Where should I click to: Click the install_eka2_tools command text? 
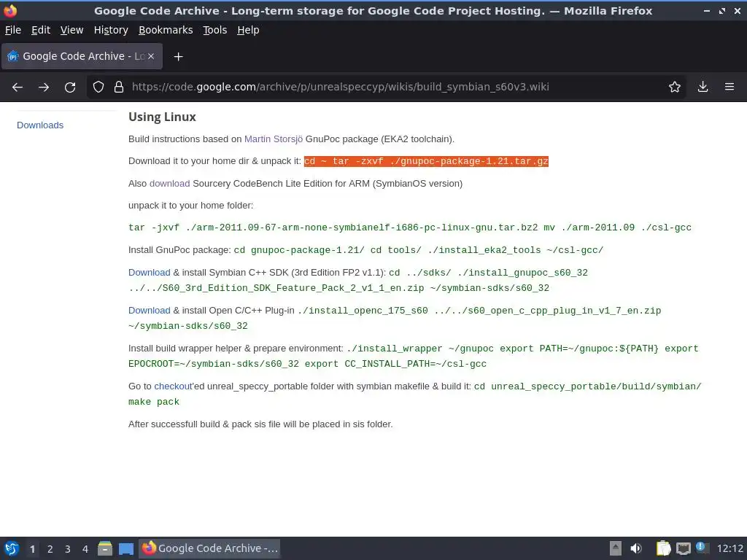(418, 251)
